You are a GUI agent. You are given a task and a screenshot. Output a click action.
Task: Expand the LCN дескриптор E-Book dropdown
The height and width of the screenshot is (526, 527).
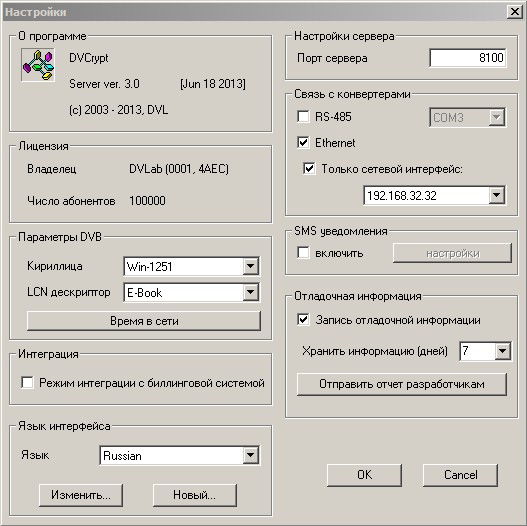pos(192,292)
